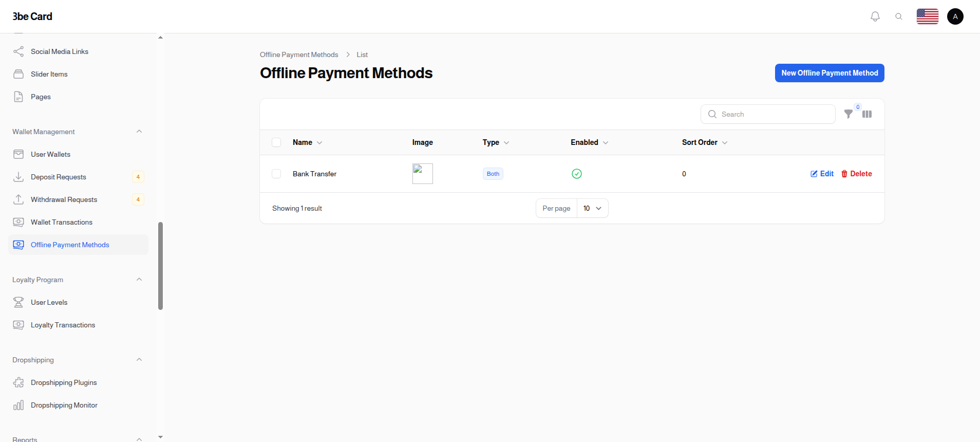Screen dimensions: 980x442
Task: Click the Deposit Requests badge showing 4
Action: pos(138,177)
